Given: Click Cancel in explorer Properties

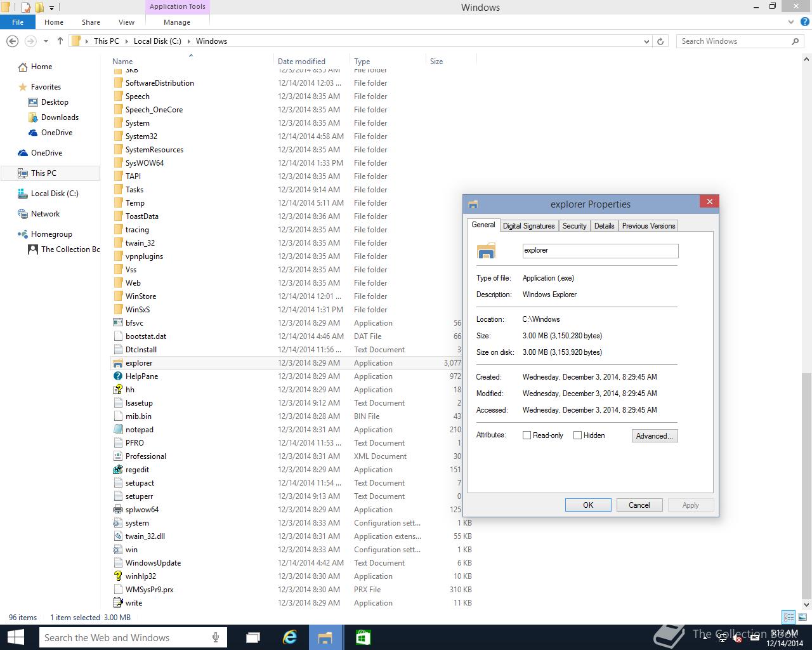Looking at the screenshot, I should [x=639, y=505].
